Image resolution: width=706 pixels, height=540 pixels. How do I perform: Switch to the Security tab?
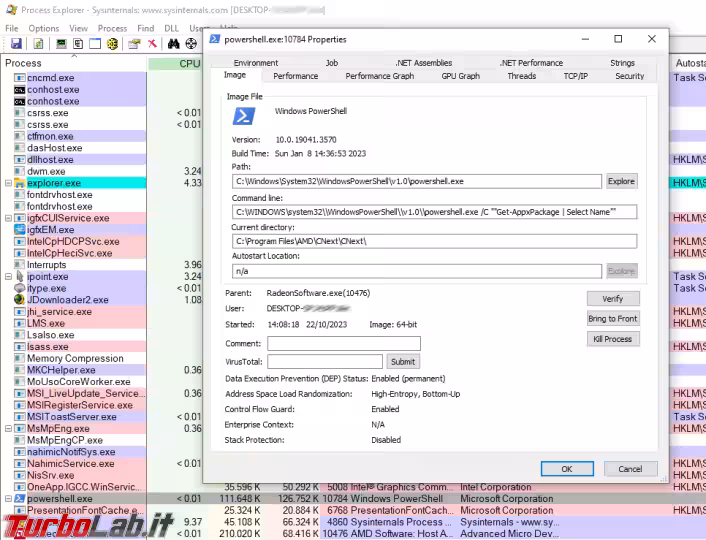(629, 76)
